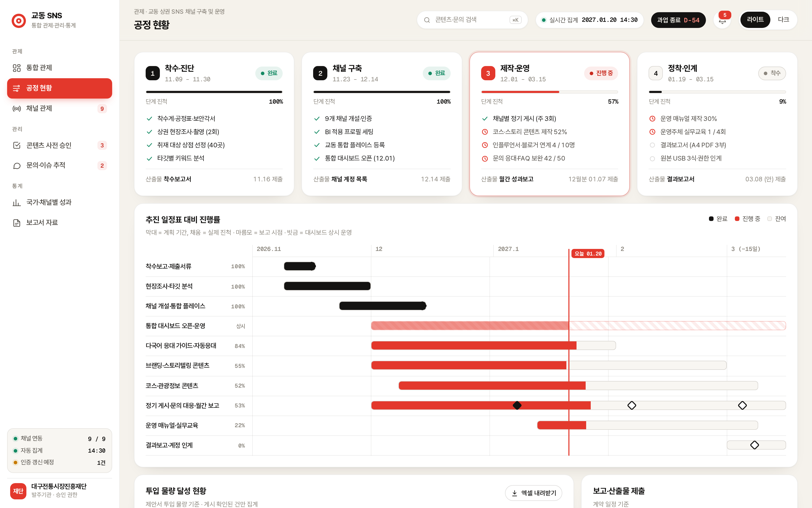Click the 인증 갱신 예정 status row
The height and width of the screenshot is (508, 812).
[59, 463]
